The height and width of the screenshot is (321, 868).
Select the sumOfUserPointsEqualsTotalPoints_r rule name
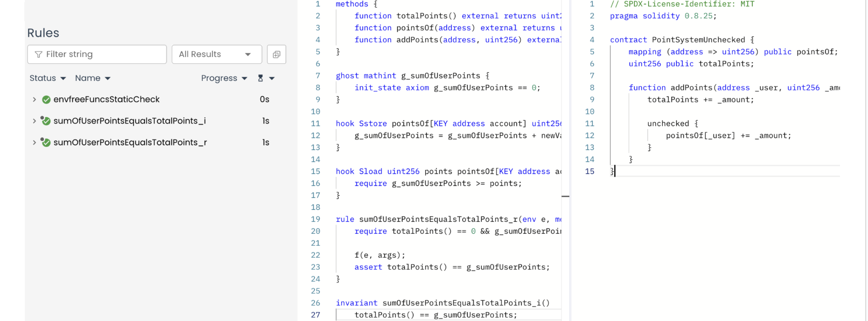click(x=130, y=142)
